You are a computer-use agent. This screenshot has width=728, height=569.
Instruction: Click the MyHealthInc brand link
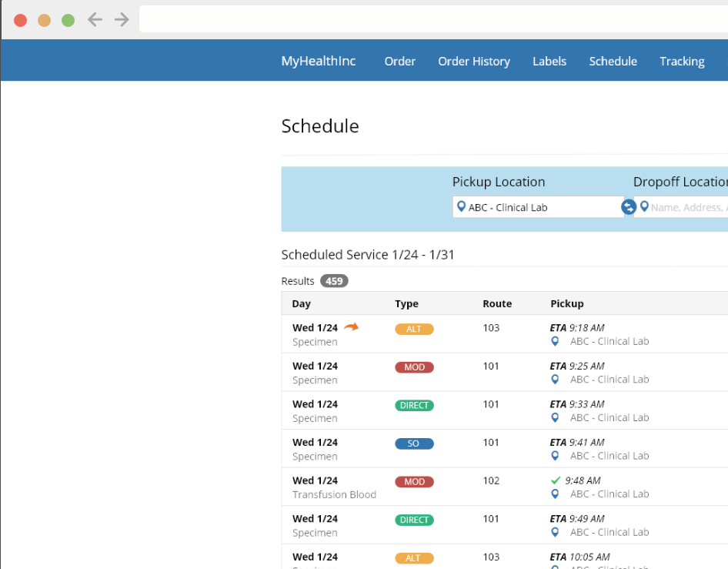point(319,62)
